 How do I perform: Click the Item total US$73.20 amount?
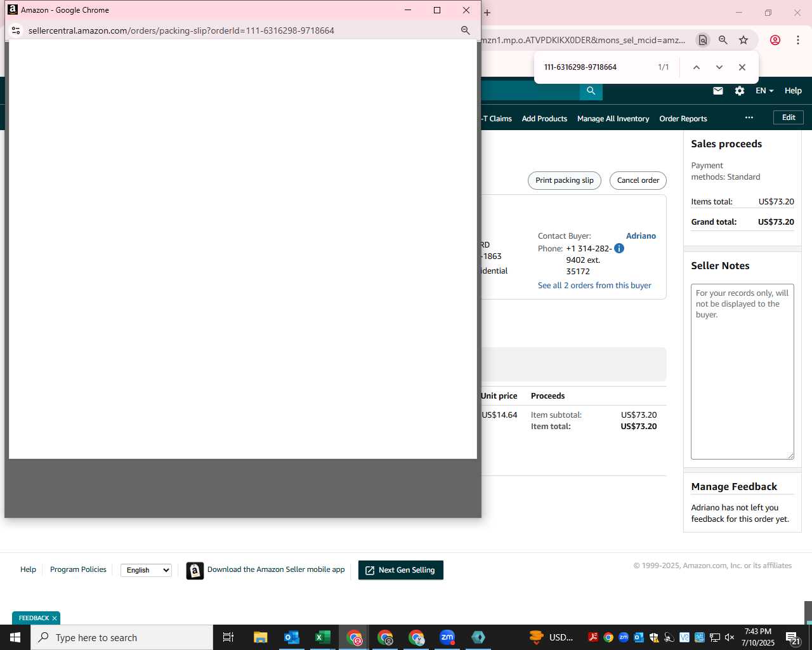tap(638, 426)
